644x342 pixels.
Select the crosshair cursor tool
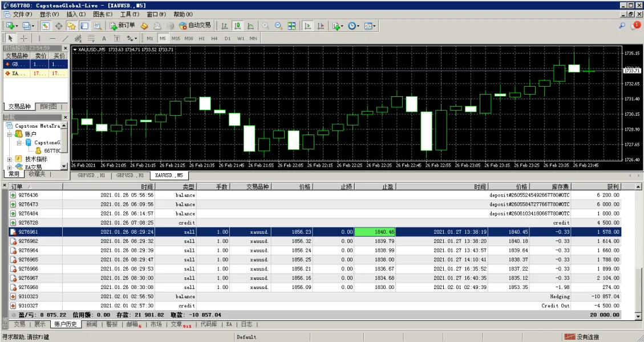[23, 38]
